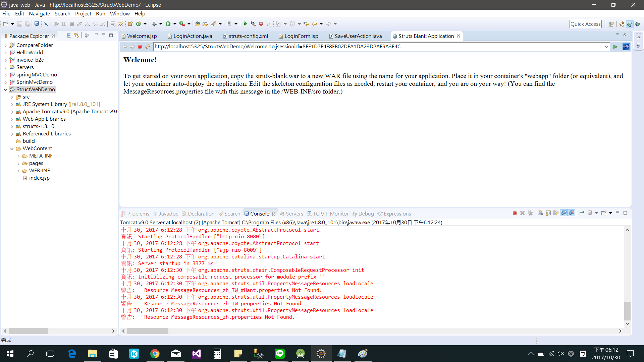Open Chrome from the Windows taskbar
This screenshot has height=362, width=644.
click(155, 354)
